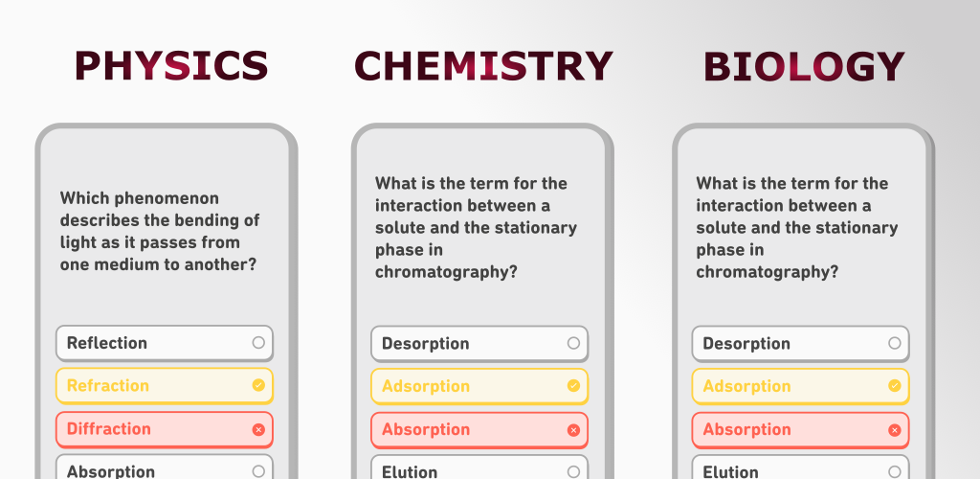Viewport: 980px width, 479px height.
Task: Click the Physics question about bending of light
Action: tap(160, 232)
